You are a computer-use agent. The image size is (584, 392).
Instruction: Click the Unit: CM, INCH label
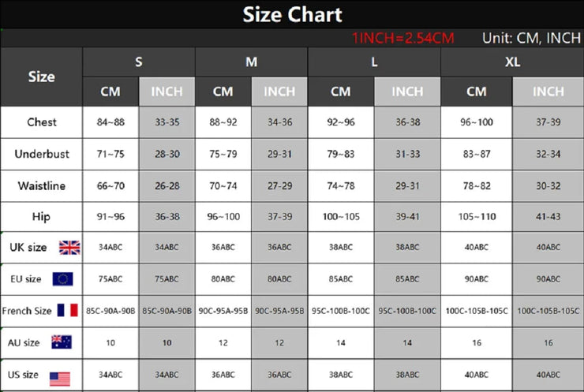(531, 38)
